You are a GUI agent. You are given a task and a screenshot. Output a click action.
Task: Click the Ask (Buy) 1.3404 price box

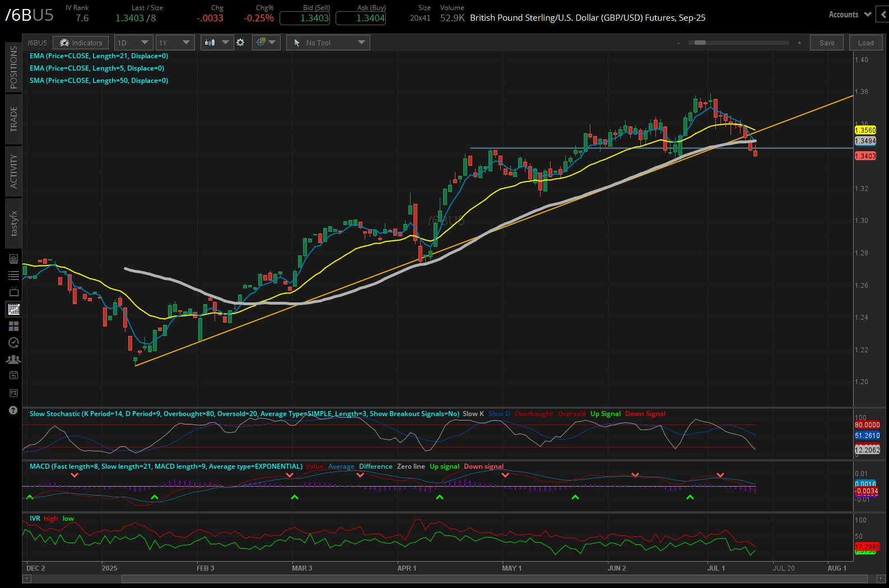pos(361,18)
